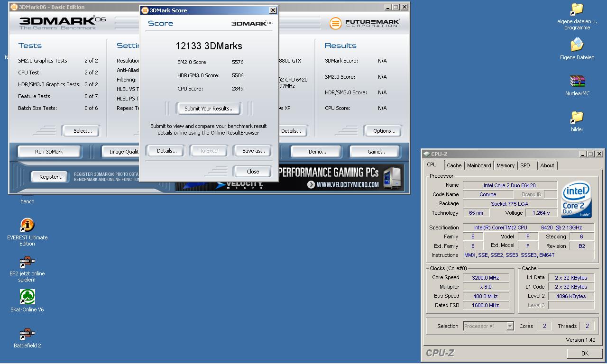The width and height of the screenshot is (607, 364).
Task: Open 'BF2 jetzt online spielen!' shortcut
Action: click(x=27, y=261)
